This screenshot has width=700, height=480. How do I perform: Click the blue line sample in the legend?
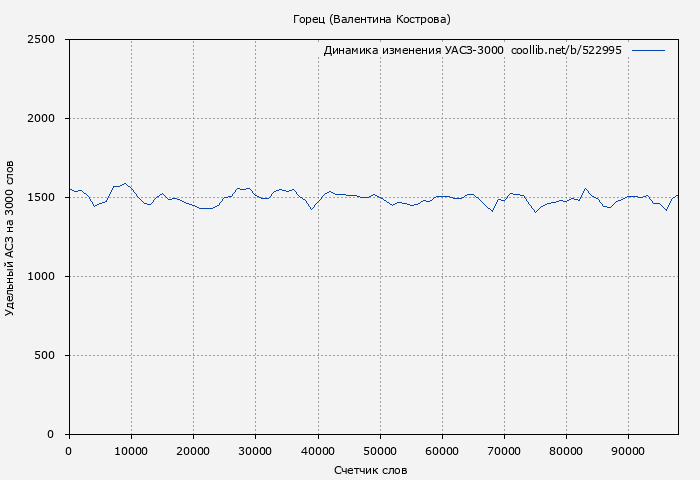[648, 50]
